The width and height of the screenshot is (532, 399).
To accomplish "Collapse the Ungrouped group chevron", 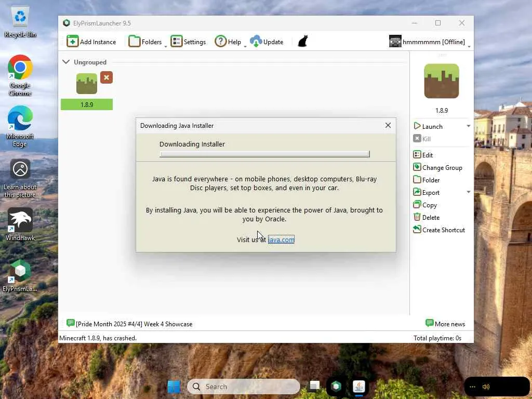I will [x=66, y=62].
